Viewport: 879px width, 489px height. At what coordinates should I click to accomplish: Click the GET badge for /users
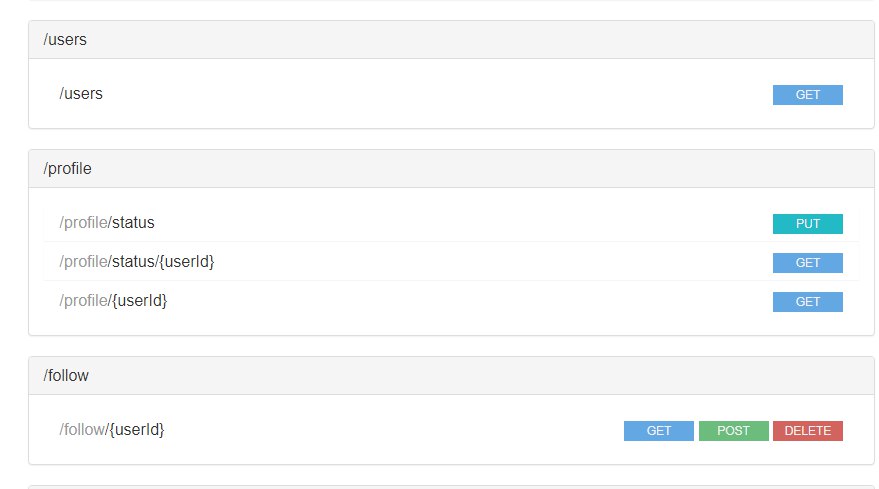click(807, 95)
